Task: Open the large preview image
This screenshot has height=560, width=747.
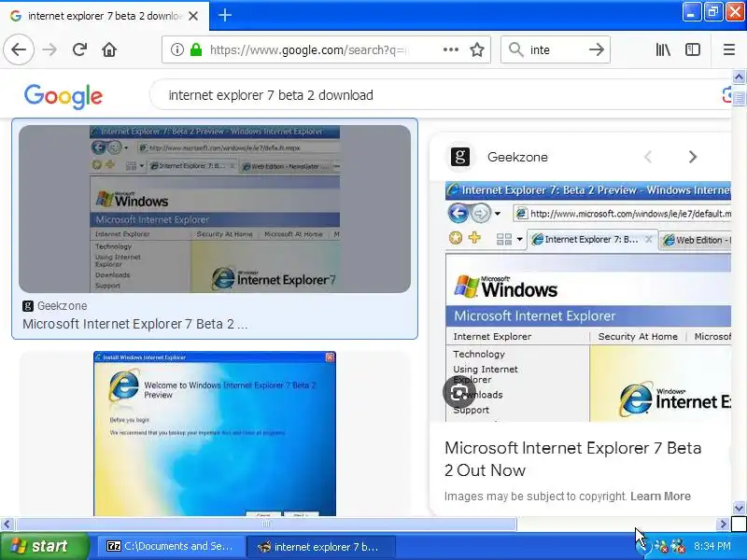Action: tap(588, 301)
